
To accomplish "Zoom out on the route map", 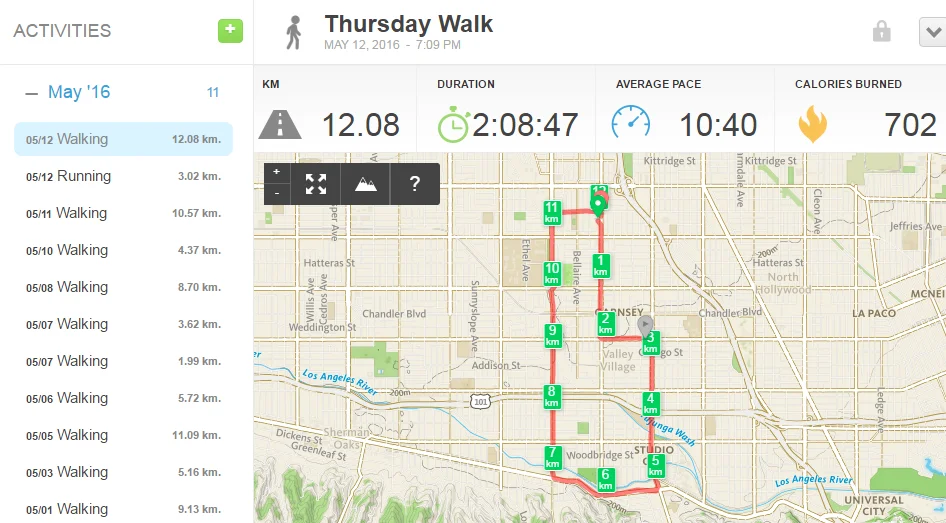I will point(276,193).
